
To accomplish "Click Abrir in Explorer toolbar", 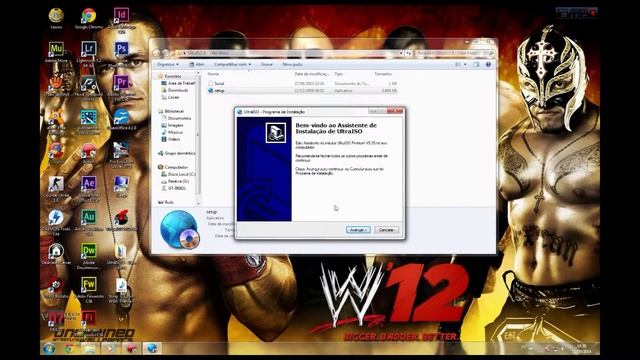I will coord(197,64).
